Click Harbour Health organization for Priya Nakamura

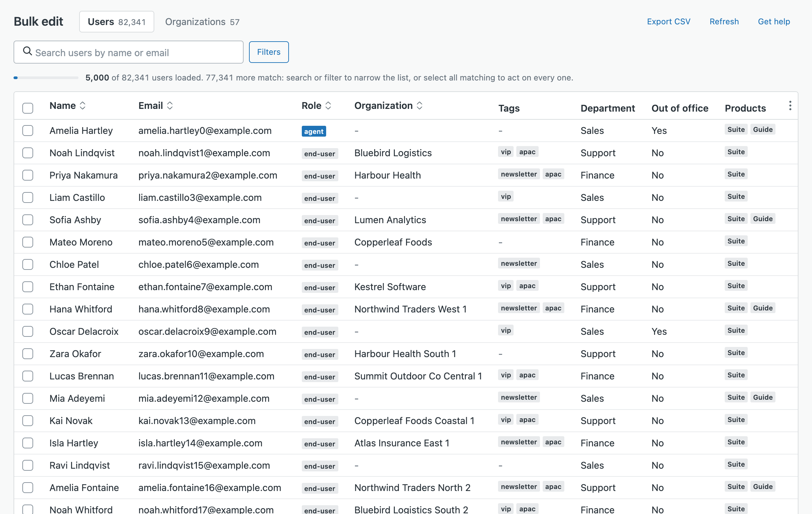388,175
